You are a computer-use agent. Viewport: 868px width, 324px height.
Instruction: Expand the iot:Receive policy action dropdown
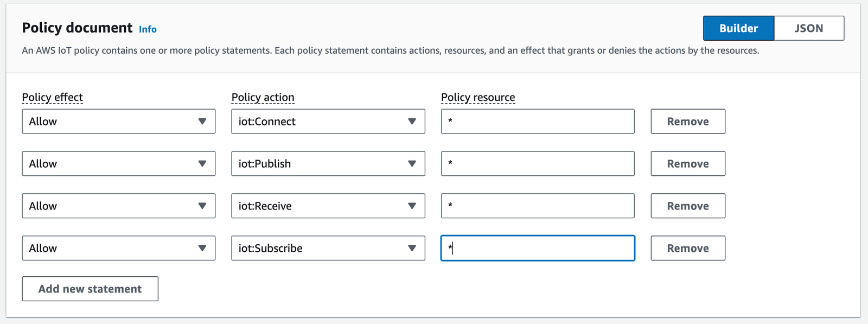(x=328, y=206)
